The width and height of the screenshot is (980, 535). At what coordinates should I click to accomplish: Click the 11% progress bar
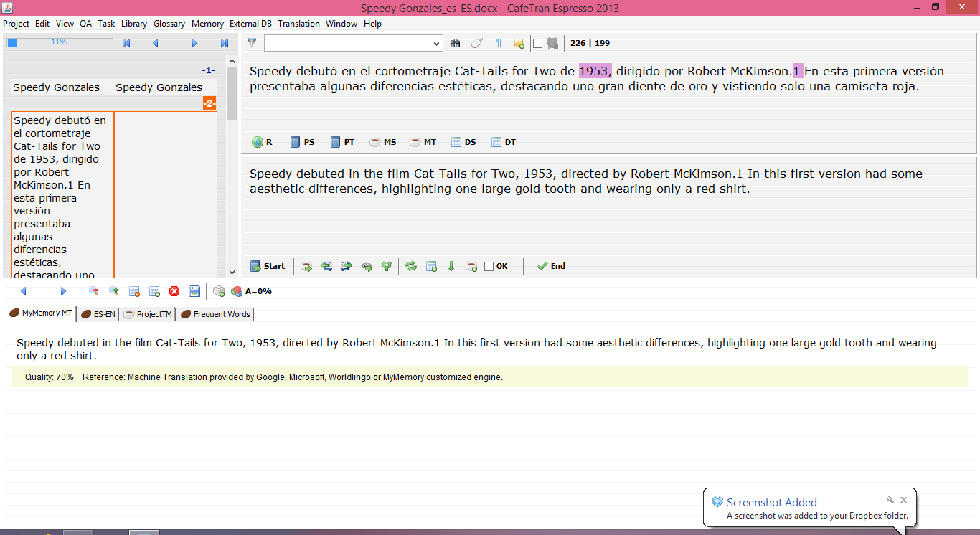coord(60,42)
